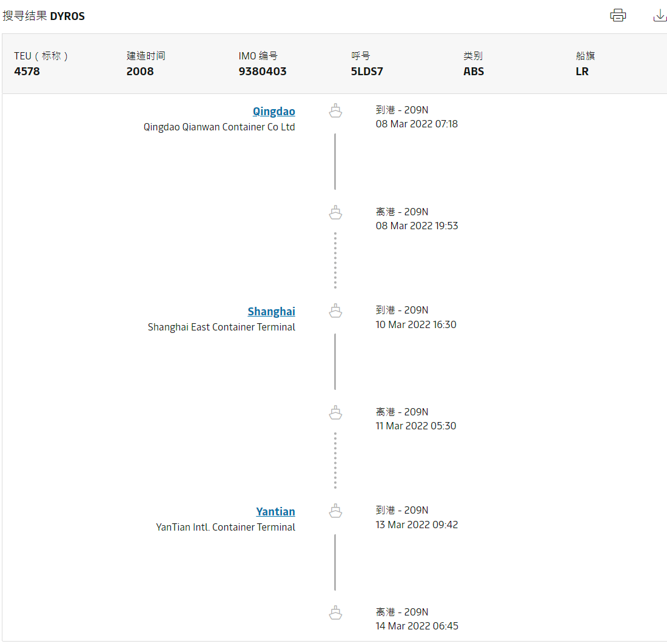The height and width of the screenshot is (644, 667).
Task: Select the IMO number 9380403
Action: pyautogui.click(x=263, y=71)
